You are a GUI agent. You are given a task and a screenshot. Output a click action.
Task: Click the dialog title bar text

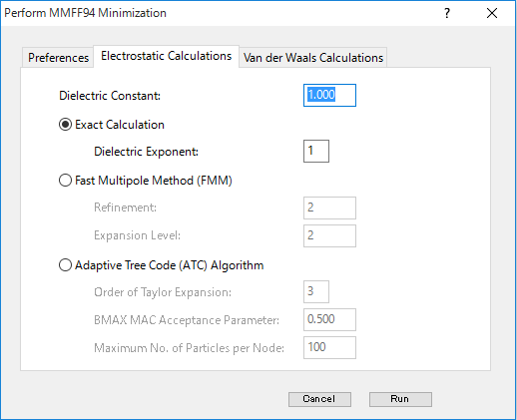(x=85, y=13)
